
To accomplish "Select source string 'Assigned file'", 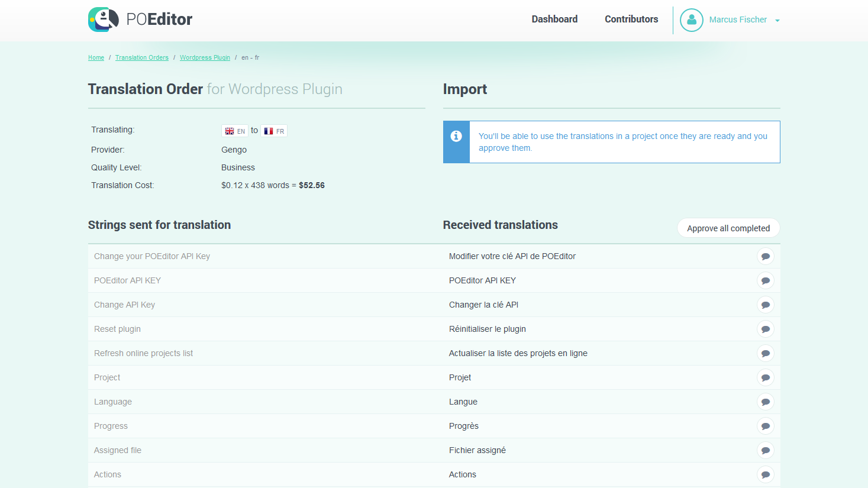I will tap(118, 450).
